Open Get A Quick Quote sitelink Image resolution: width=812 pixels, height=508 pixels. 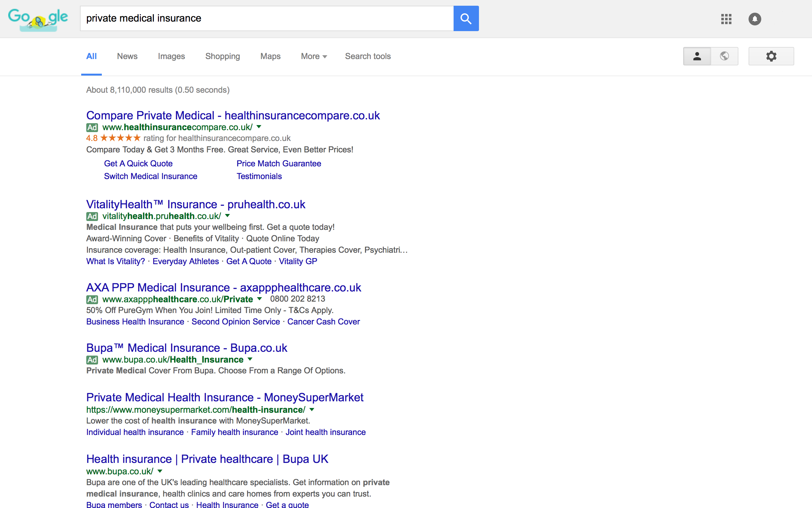[x=138, y=164]
